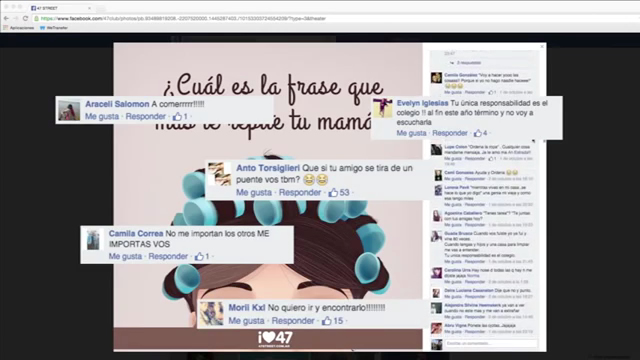Open Anto Torsiglieri's profile name
640x360 pixels.
[268, 168]
